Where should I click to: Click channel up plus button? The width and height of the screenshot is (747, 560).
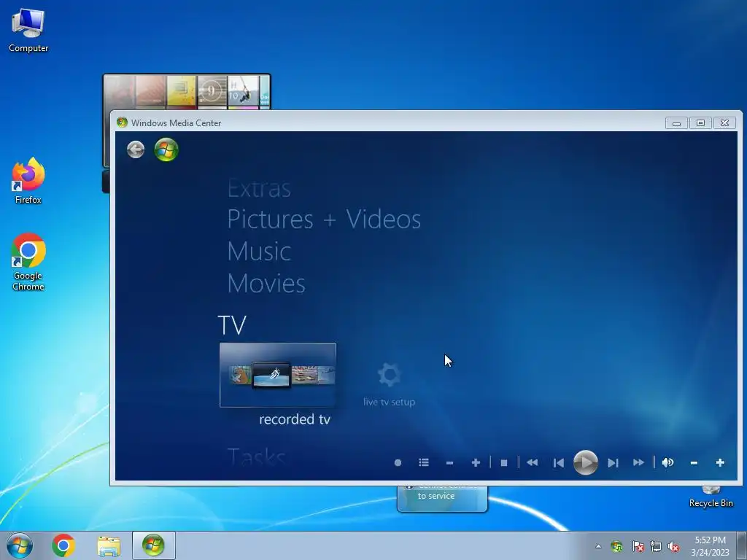click(x=476, y=462)
